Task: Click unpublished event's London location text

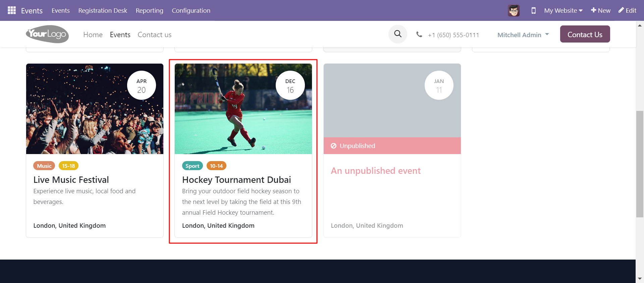Action: click(367, 225)
